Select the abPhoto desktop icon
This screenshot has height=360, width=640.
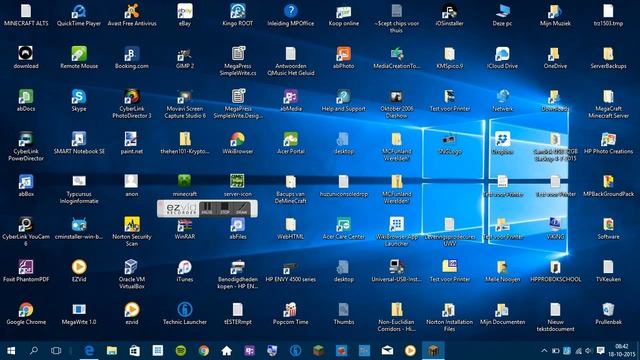point(343,58)
